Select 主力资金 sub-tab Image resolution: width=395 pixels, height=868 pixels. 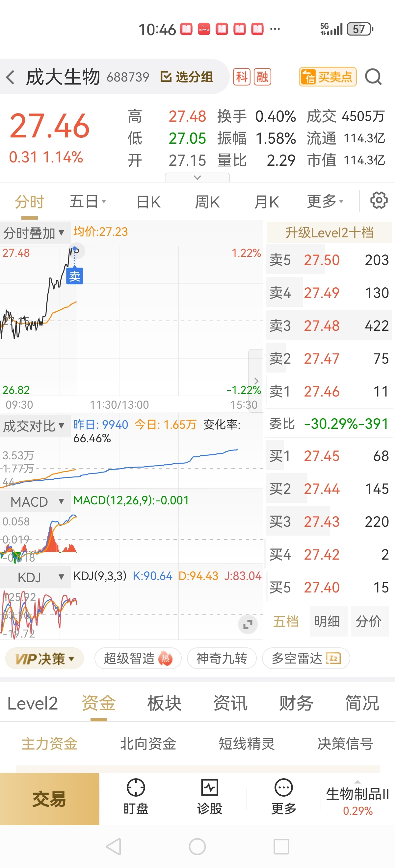pos(50,744)
